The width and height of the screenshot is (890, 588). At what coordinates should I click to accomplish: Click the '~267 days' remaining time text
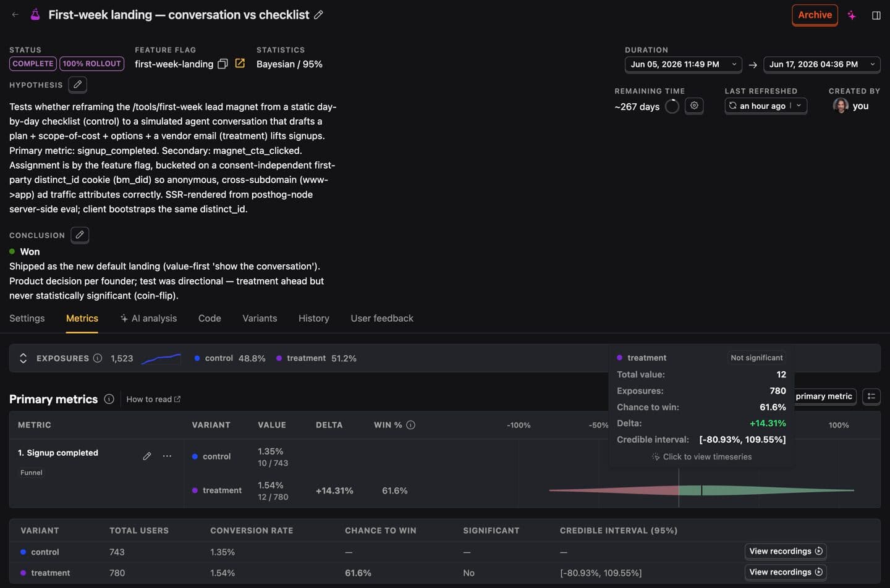(637, 107)
